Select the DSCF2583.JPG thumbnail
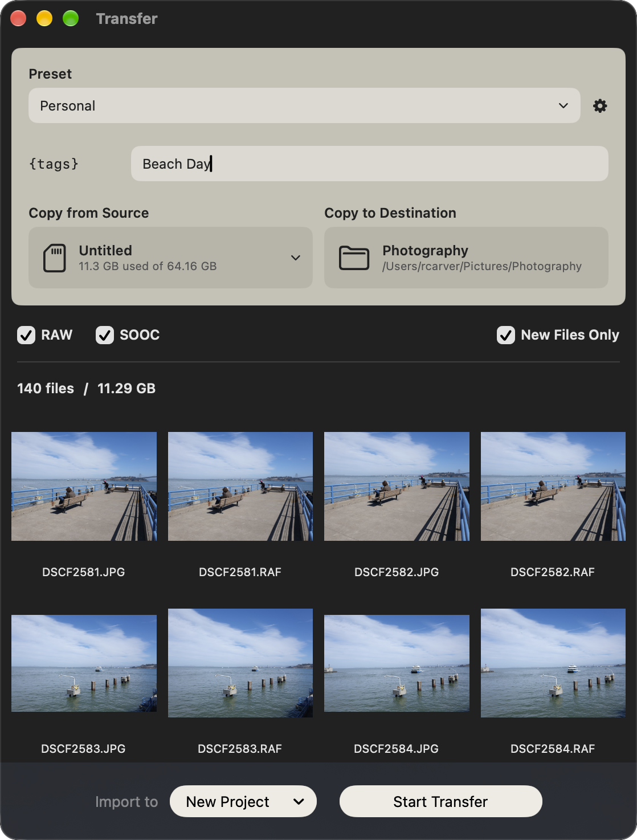 click(x=84, y=663)
